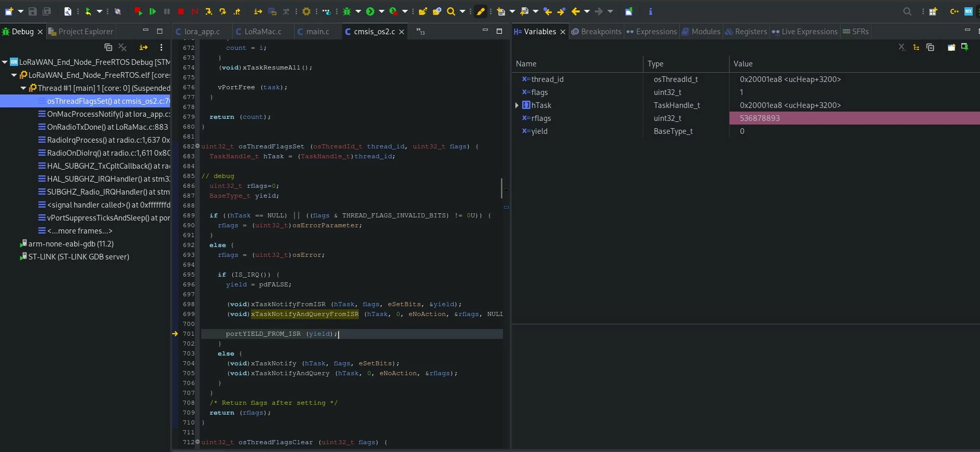Click the editor vertical scrollbar thumb
The height and width of the screenshot is (452, 980).
click(x=501, y=188)
